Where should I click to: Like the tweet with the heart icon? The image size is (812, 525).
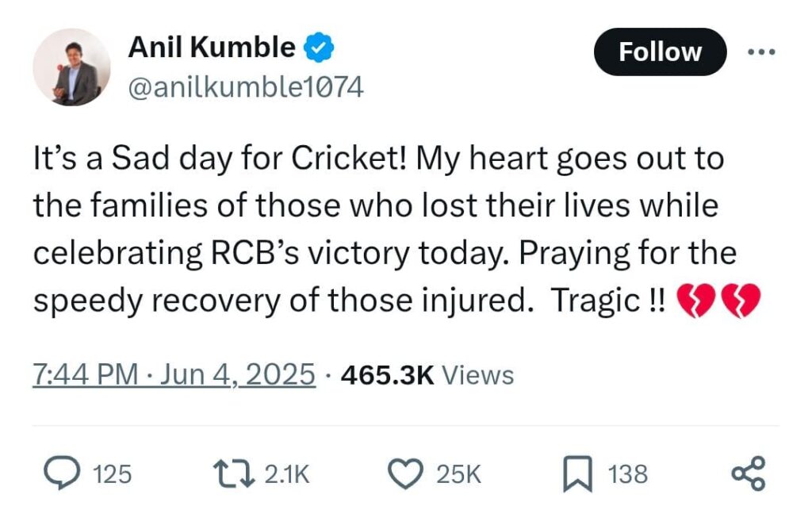tap(405, 473)
